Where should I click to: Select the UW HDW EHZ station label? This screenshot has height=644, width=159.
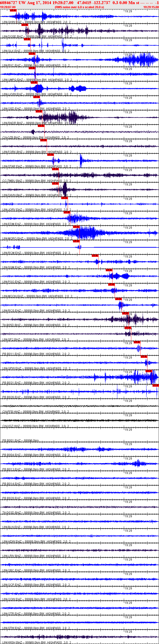click(36, 542)
